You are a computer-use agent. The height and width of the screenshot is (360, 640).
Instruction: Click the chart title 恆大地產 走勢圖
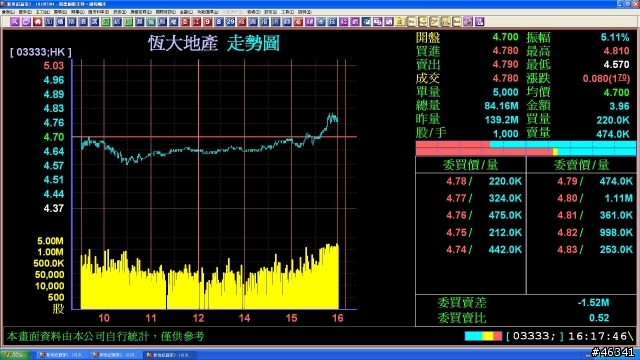pyautogui.click(x=214, y=43)
